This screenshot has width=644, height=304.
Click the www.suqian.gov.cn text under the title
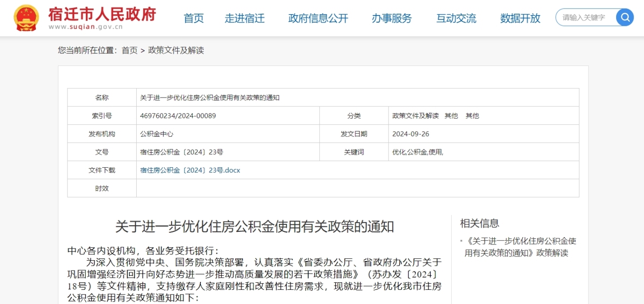click(85, 27)
